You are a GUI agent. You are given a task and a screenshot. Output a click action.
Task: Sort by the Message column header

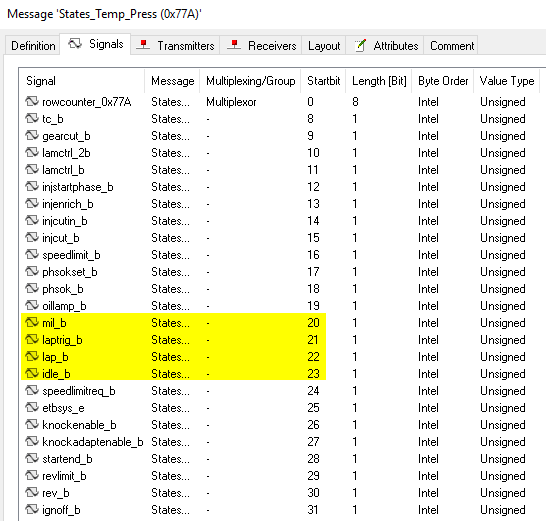[x=172, y=81]
